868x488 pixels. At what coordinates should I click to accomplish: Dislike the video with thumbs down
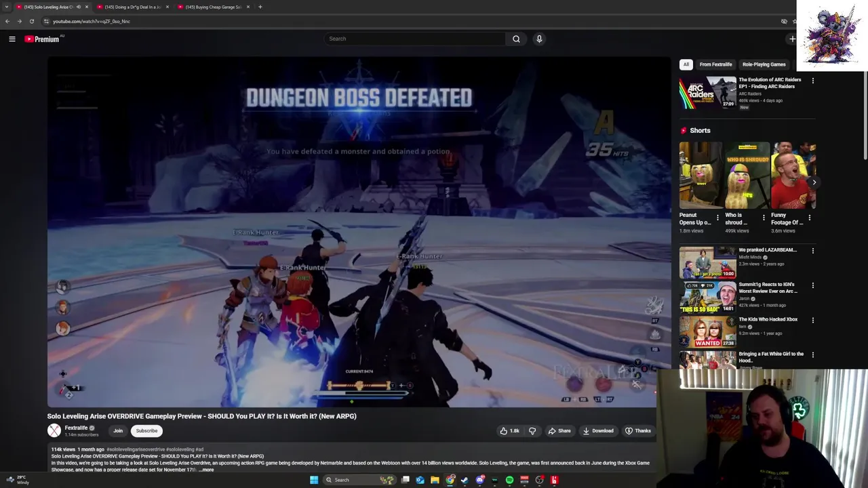click(532, 430)
